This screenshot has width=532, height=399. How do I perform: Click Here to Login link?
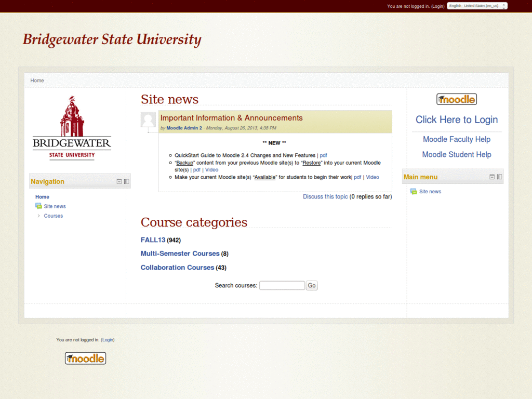[456, 119]
